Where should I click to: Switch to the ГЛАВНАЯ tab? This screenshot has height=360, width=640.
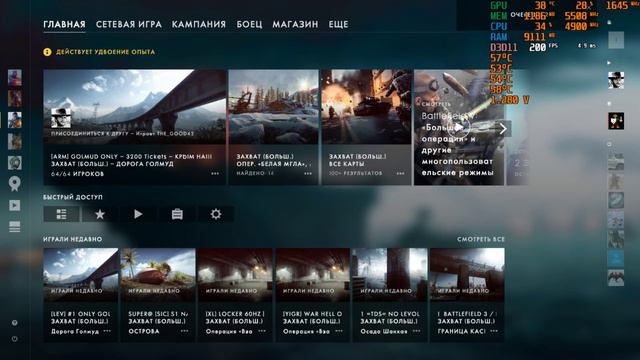click(64, 24)
